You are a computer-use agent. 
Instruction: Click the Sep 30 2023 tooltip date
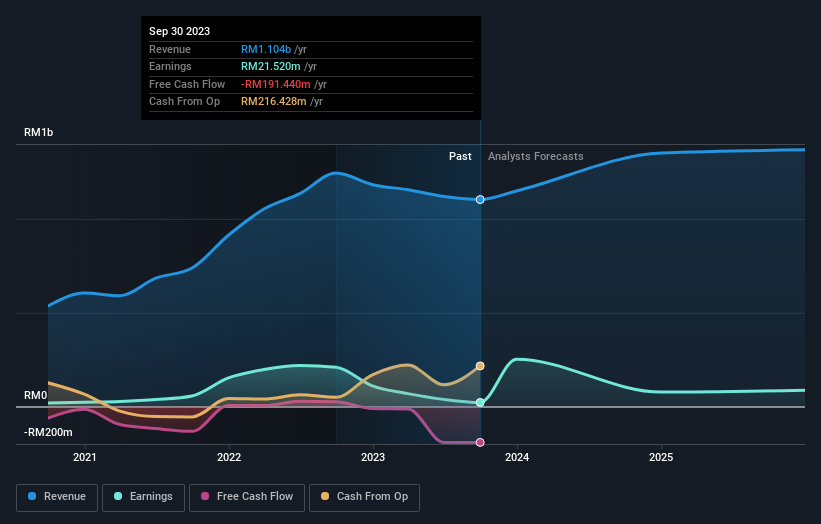(180, 31)
